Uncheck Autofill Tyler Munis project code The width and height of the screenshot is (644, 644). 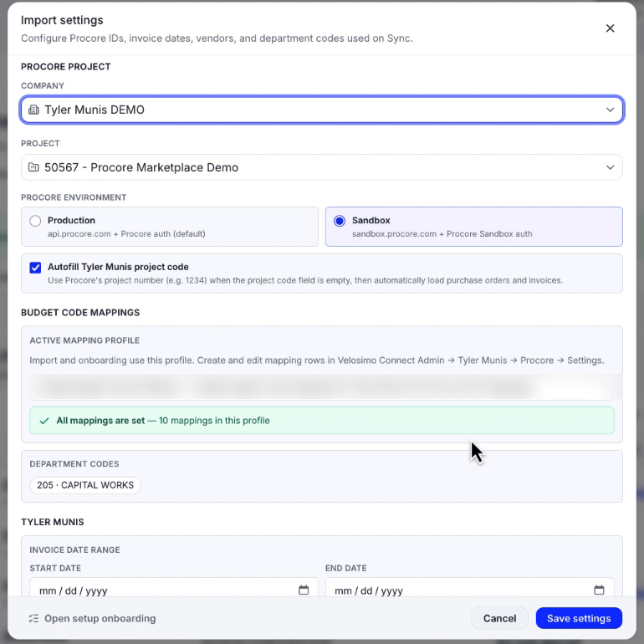(x=35, y=268)
